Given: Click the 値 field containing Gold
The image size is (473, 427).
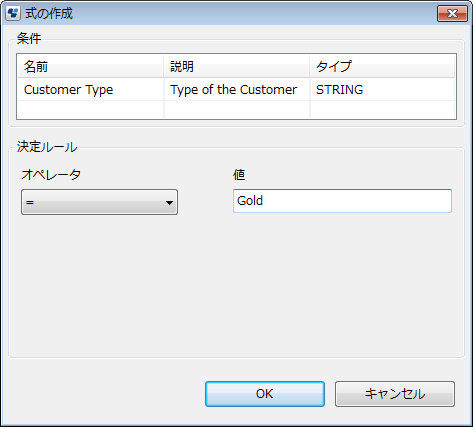Looking at the screenshot, I should point(342,201).
